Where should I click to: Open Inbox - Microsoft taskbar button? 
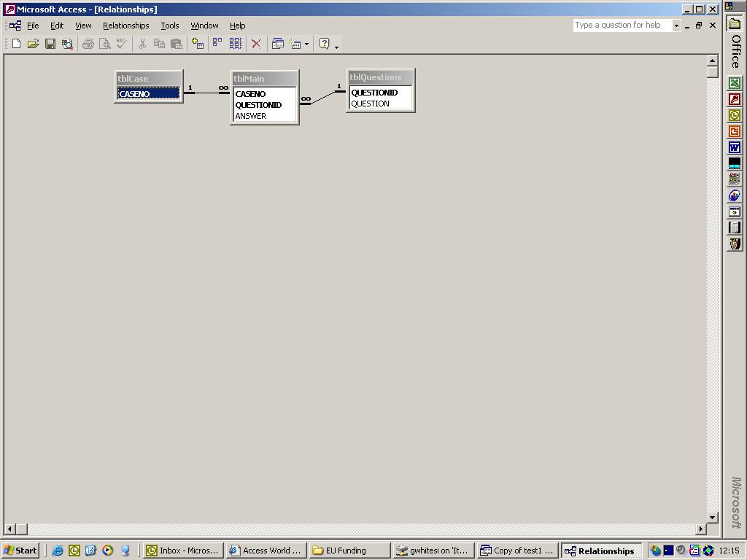[183, 551]
